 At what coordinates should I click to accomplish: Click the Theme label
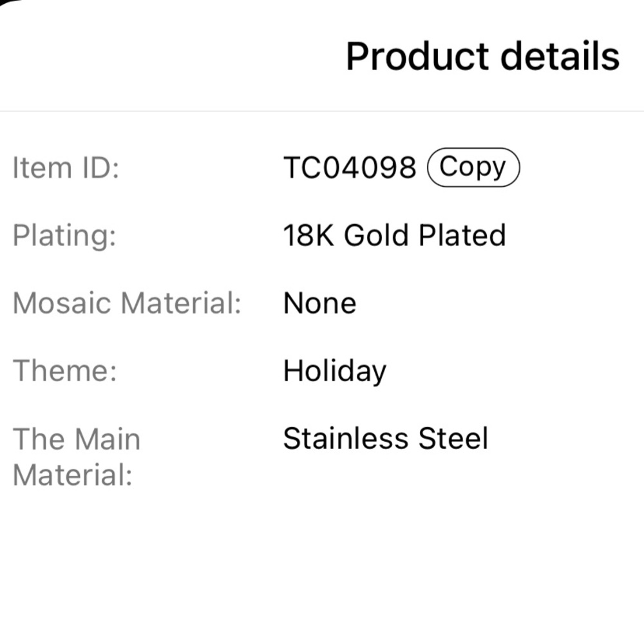coord(65,370)
